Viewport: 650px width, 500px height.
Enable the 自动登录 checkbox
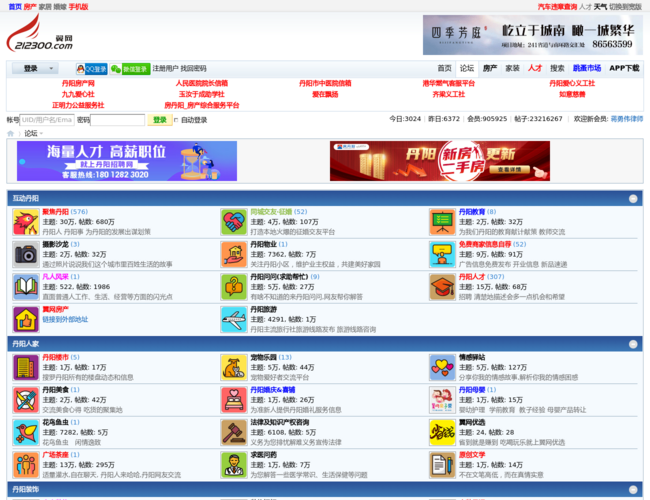tap(176, 120)
